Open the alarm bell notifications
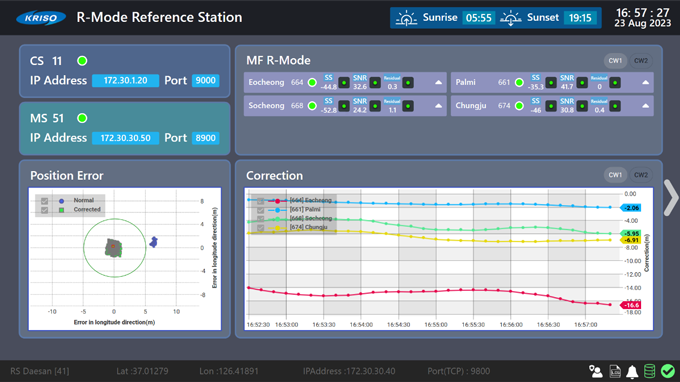680x382 pixels. (x=632, y=371)
